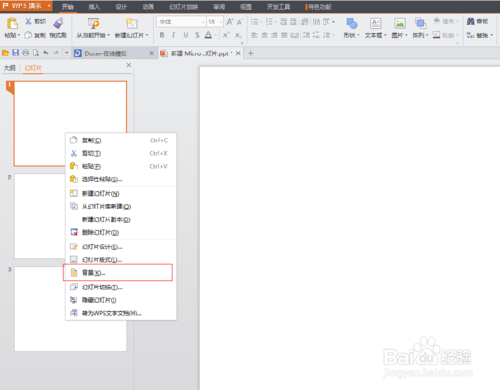This screenshot has width=500, height=390.
Task: Switch to the Insert ribbon tab
Action: pyautogui.click(x=94, y=7)
